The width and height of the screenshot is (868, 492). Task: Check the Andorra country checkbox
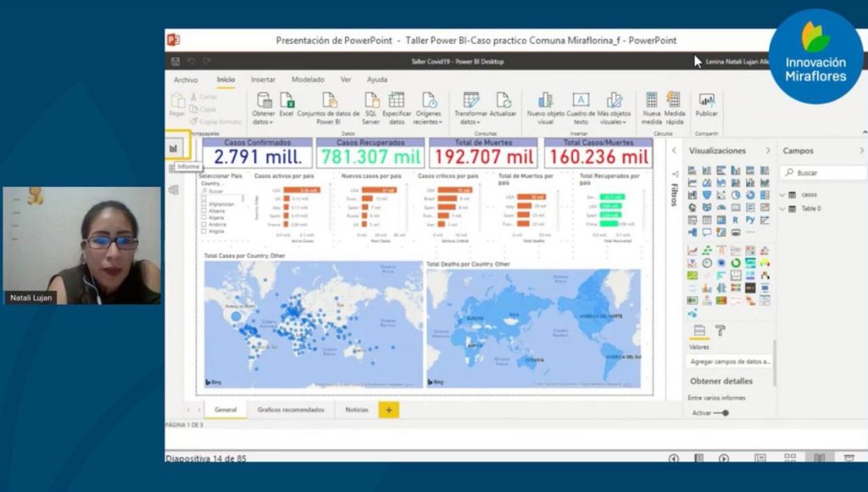pyautogui.click(x=203, y=224)
